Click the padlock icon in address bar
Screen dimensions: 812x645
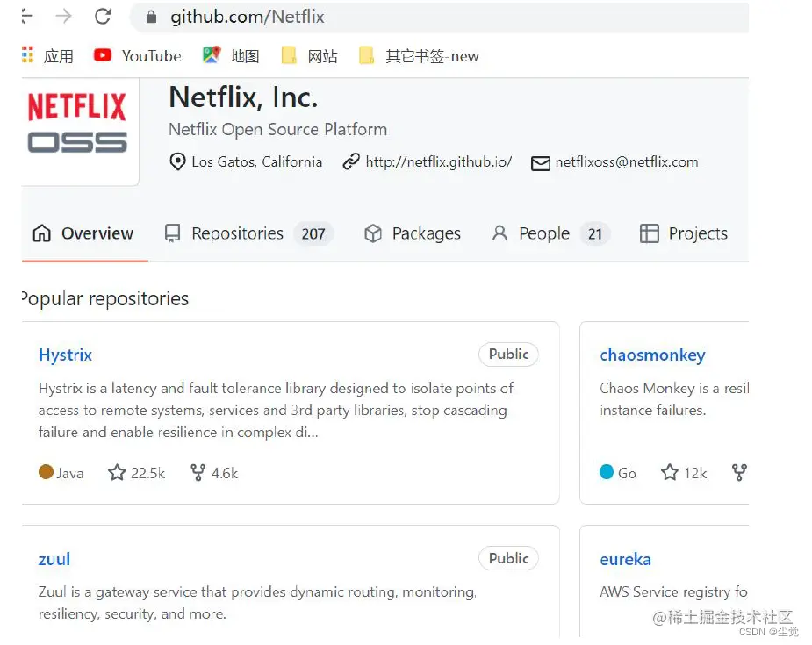(151, 17)
